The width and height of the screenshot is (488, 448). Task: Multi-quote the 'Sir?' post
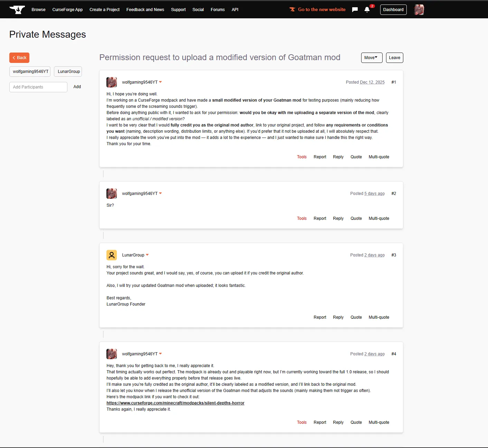[x=379, y=218]
